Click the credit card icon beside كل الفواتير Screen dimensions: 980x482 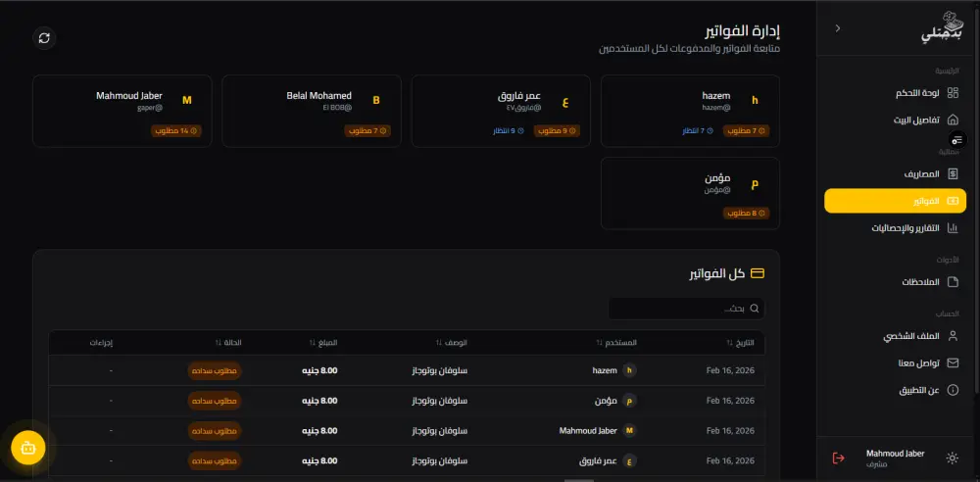(x=758, y=273)
